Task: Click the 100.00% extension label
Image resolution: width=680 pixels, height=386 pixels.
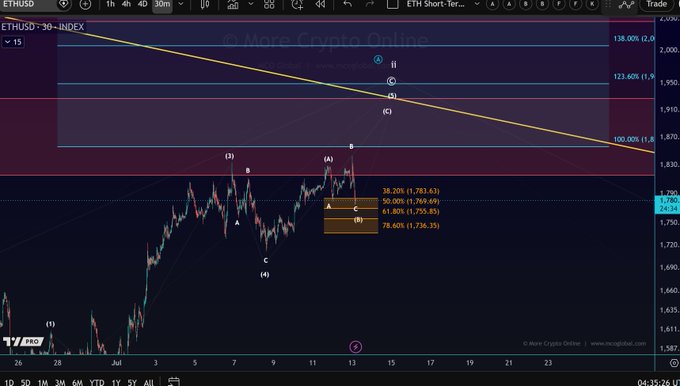Action: [x=634, y=139]
